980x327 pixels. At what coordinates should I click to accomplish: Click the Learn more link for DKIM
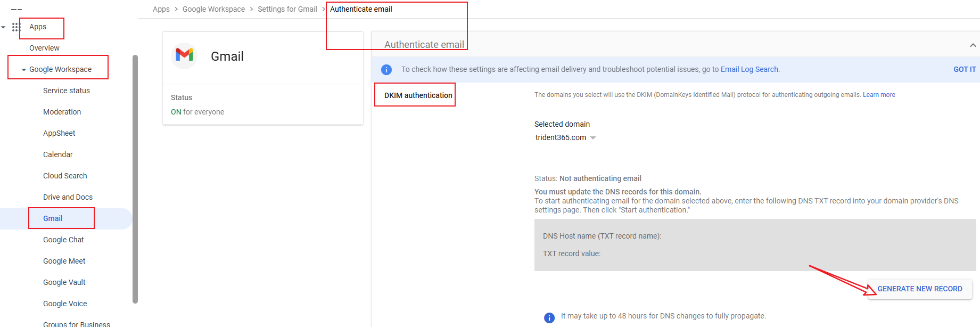point(878,95)
